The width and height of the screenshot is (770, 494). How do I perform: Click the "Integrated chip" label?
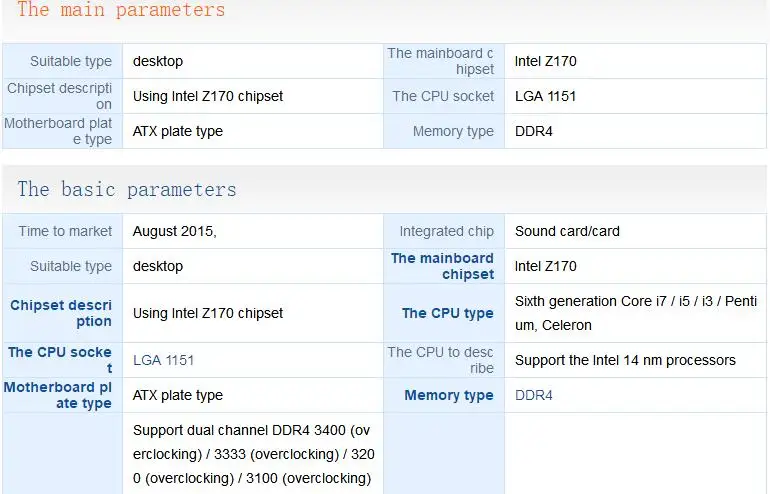(x=446, y=231)
